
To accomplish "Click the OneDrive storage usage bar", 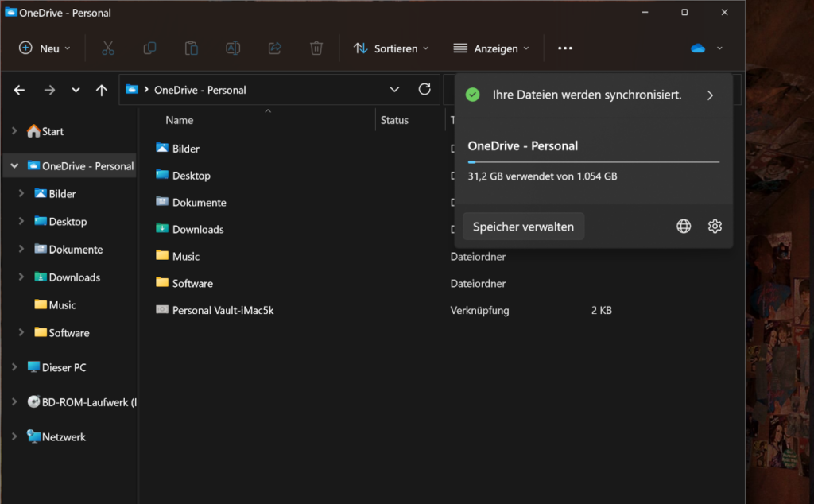I will pos(593,162).
